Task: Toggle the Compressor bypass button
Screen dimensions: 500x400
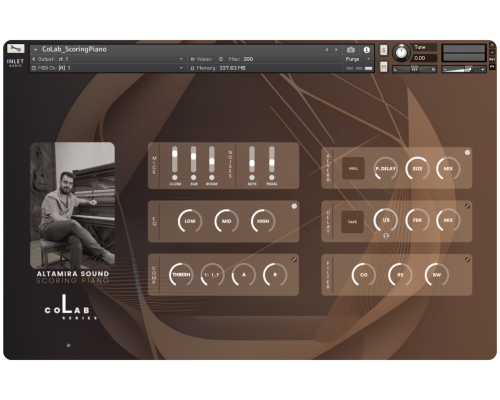Action: (x=294, y=259)
